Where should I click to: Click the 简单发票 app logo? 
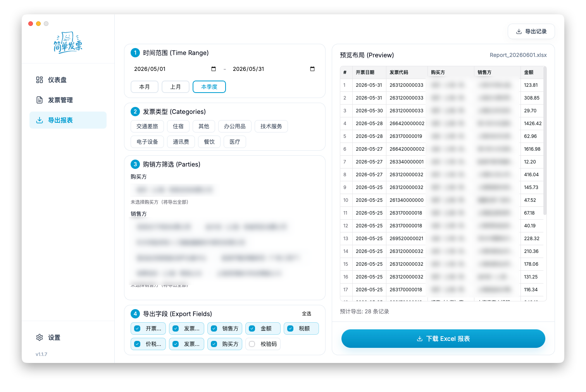(x=68, y=43)
